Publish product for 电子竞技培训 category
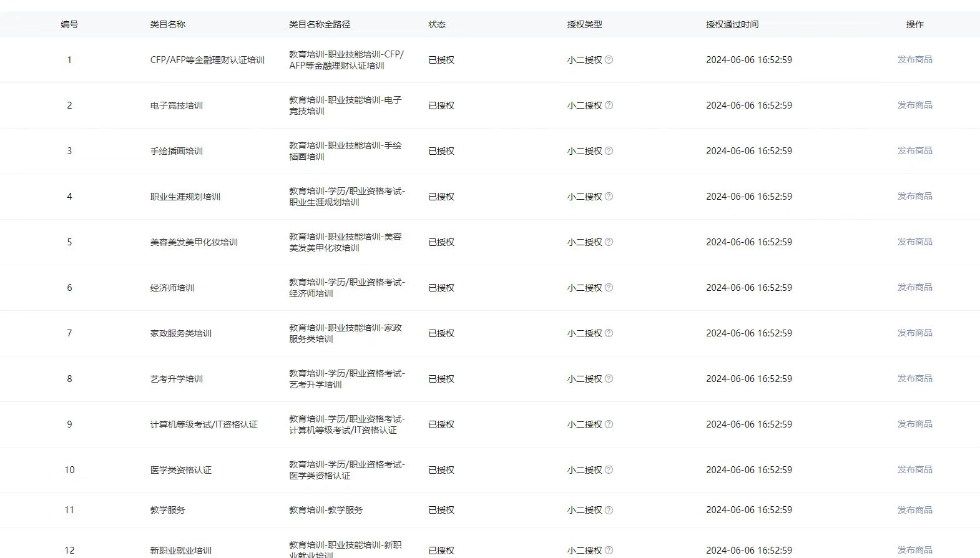 click(x=914, y=105)
